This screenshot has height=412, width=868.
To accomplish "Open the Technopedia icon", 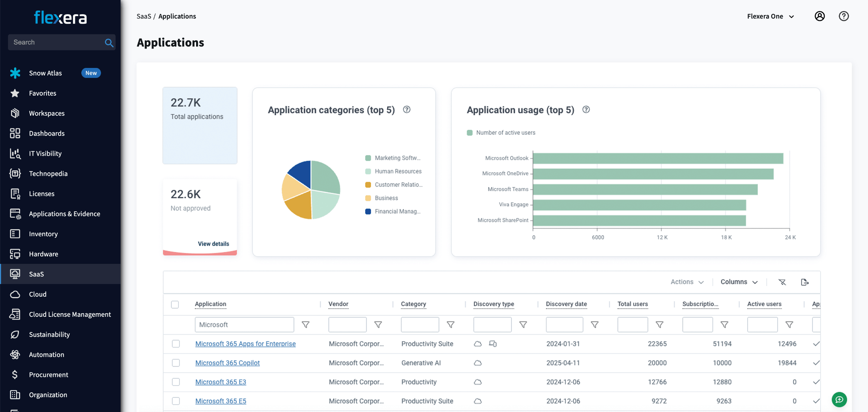I will click(x=15, y=174).
